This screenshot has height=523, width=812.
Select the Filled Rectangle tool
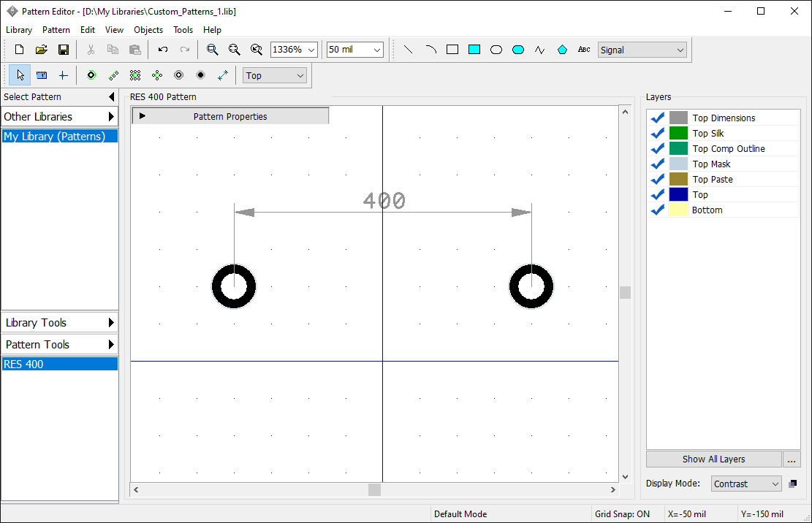pos(474,50)
